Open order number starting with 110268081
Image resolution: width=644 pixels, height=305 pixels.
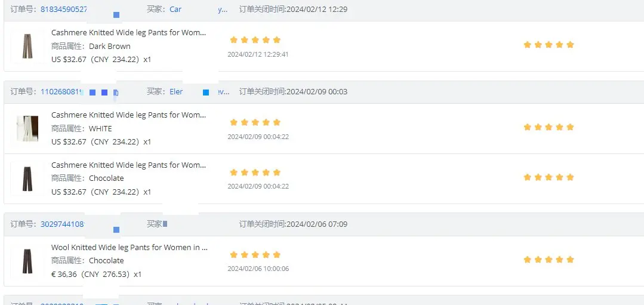pos(61,91)
